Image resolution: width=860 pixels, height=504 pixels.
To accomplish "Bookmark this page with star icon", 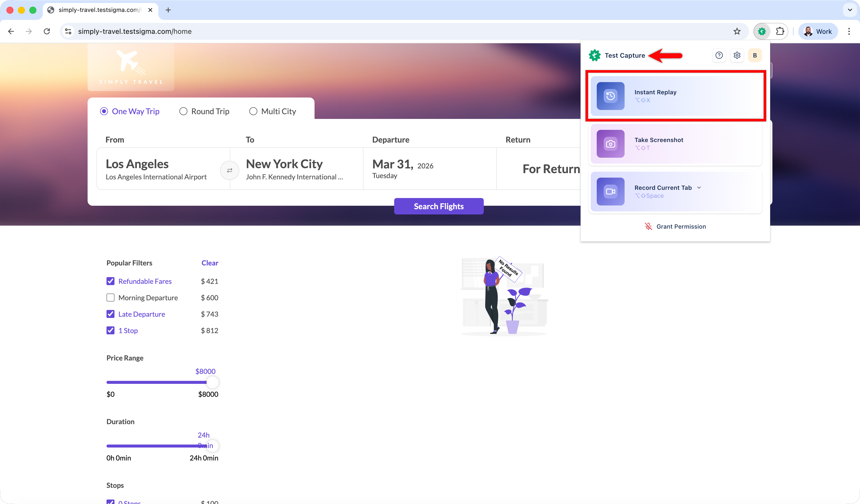I will click(737, 31).
